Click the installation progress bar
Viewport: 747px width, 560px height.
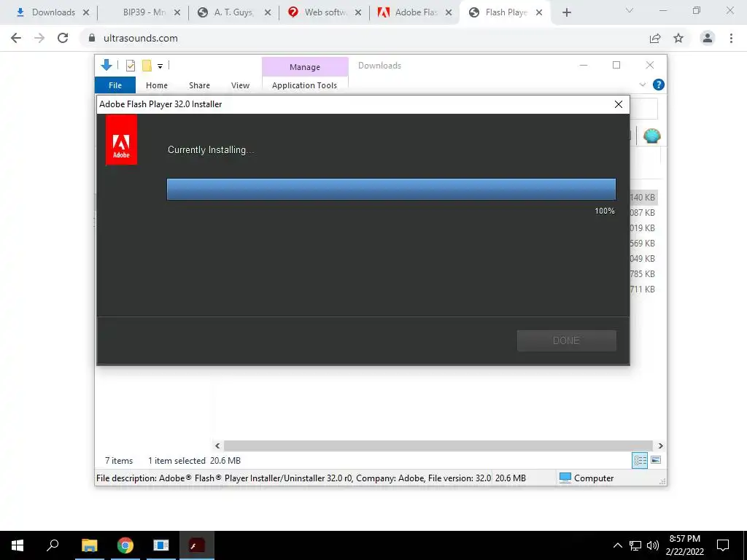[391, 189]
